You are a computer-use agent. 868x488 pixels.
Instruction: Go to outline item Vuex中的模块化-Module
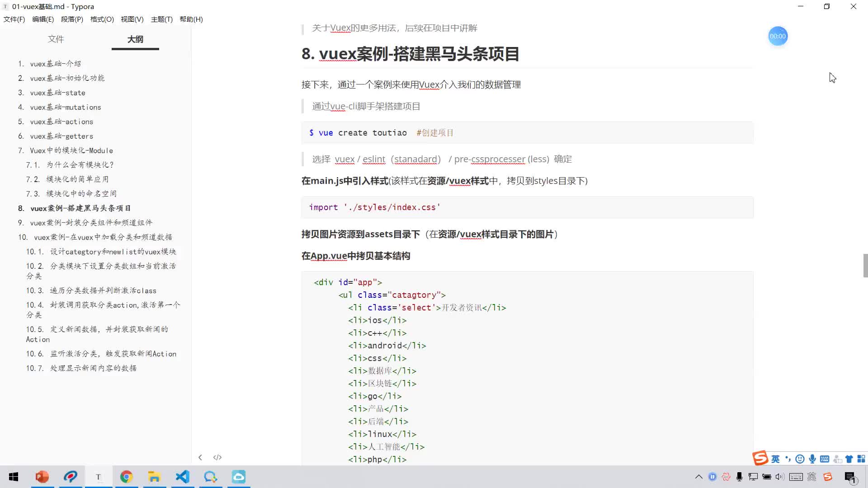coord(71,150)
